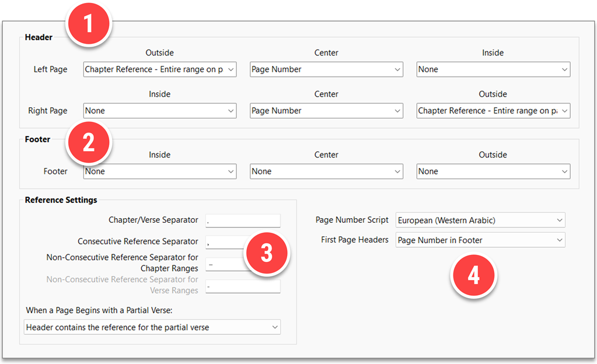Click the "Footer" group title

[x=37, y=139]
